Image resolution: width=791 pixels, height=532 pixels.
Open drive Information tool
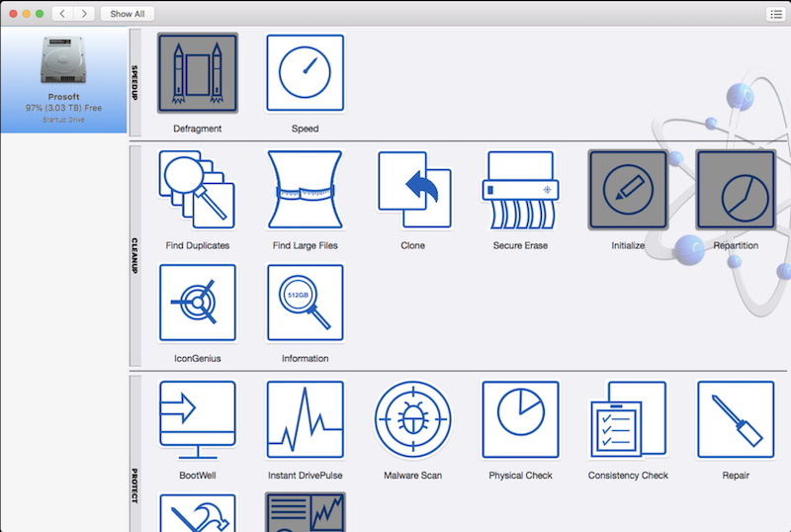pyautogui.click(x=306, y=303)
